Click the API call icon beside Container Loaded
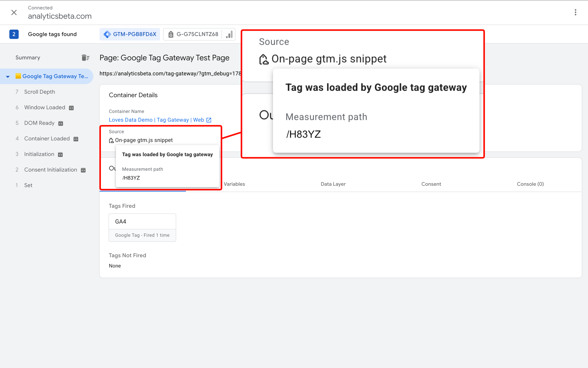The image size is (588, 368). (x=76, y=139)
